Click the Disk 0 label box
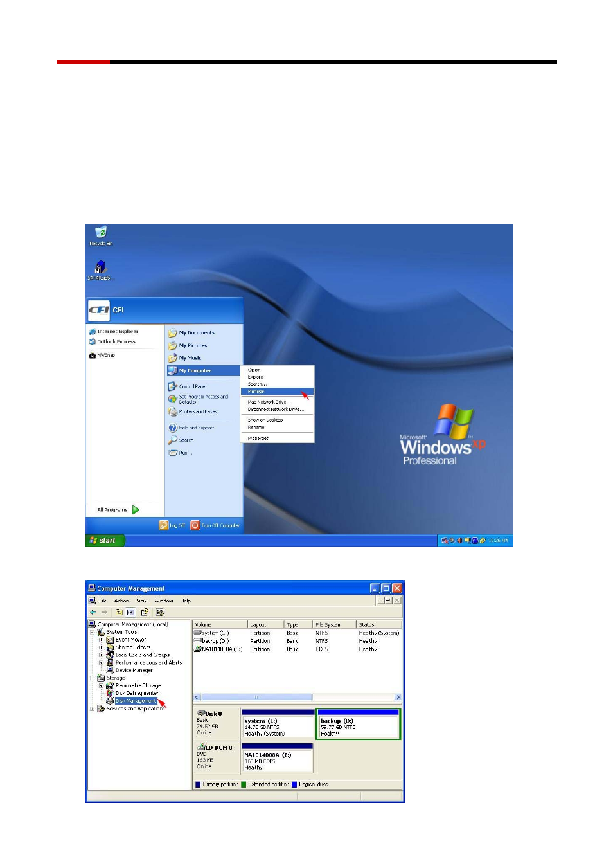613x868 pixels. (217, 723)
